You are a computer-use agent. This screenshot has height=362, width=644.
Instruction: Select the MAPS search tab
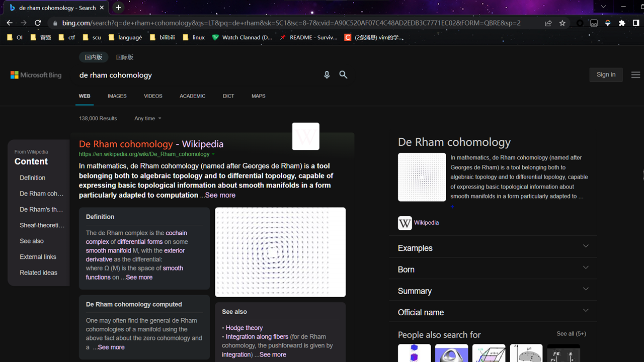pyautogui.click(x=259, y=96)
